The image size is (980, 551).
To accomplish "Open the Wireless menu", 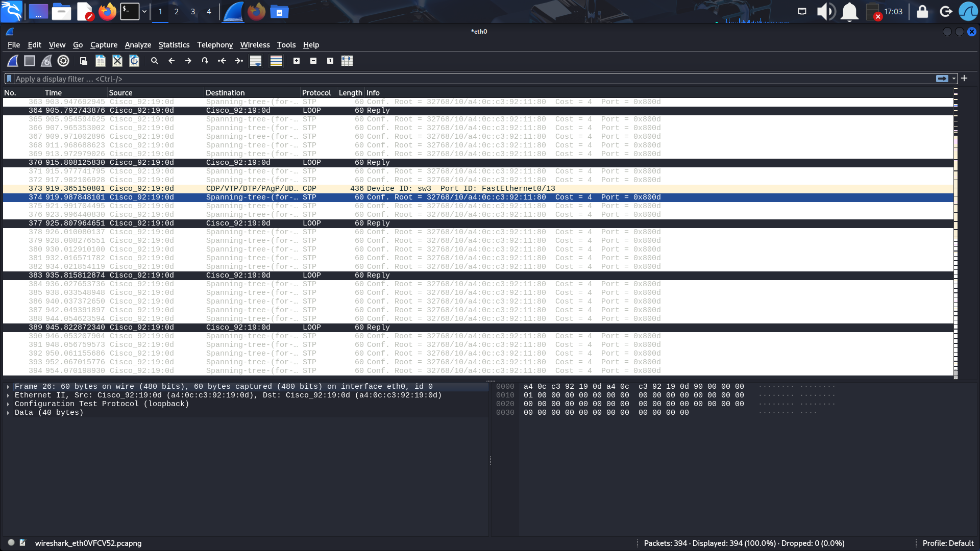I will pyautogui.click(x=255, y=45).
